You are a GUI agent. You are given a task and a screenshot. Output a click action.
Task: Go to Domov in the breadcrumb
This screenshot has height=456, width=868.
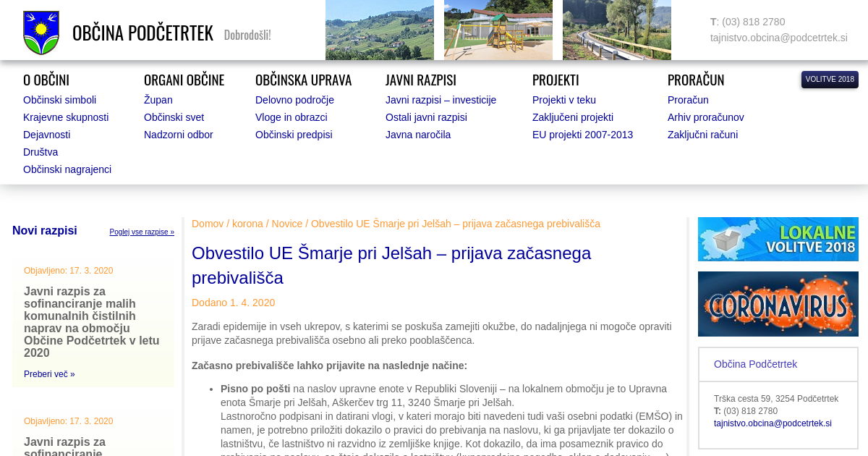[x=208, y=224]
